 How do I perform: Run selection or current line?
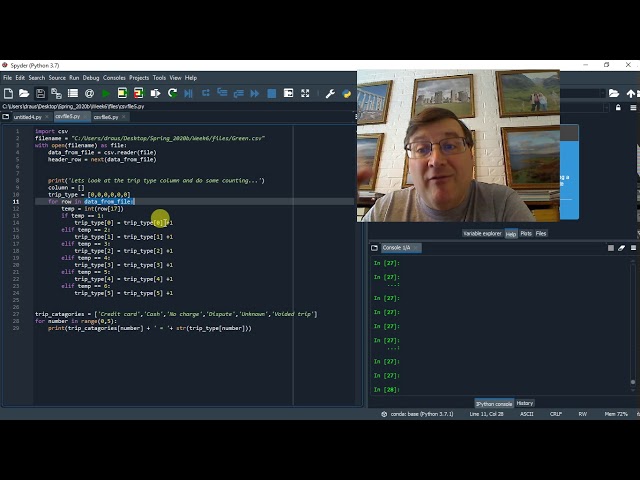point(155,93)
